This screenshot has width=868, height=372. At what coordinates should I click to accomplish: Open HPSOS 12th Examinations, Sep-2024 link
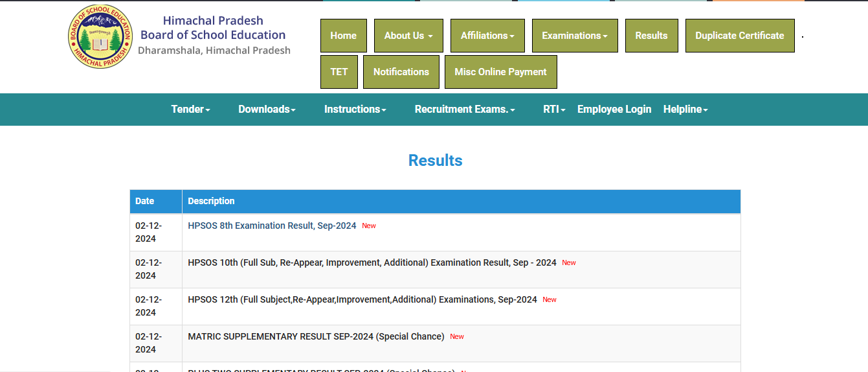tap(362, 299)
